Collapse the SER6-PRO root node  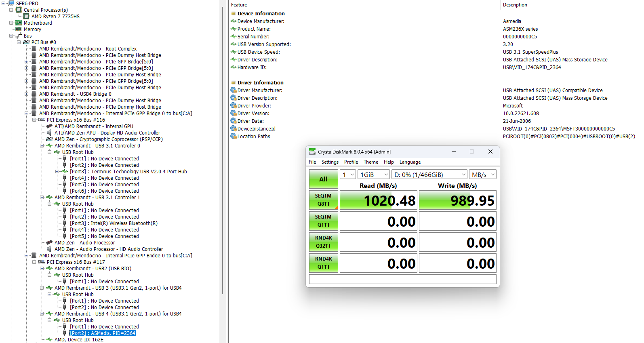[x=4, y=3]
